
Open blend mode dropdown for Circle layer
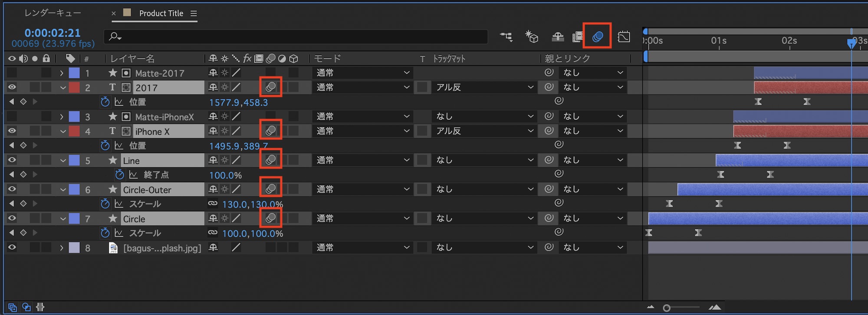click(362, 218)
